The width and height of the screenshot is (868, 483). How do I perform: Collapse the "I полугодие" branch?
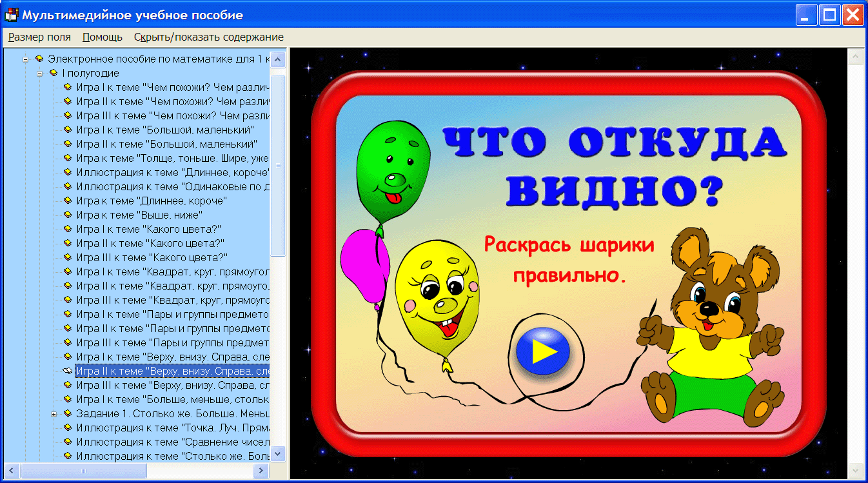pyautogui.click(x=40, y=73)
